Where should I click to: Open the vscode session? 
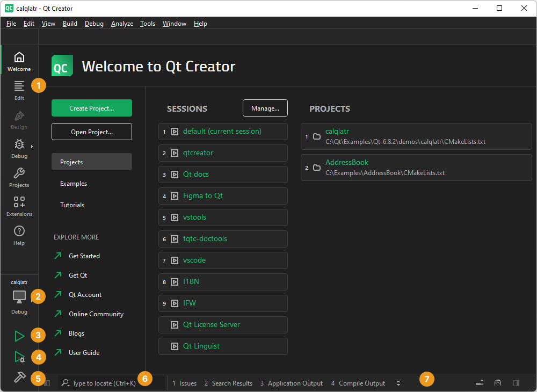tap(223, 260)
